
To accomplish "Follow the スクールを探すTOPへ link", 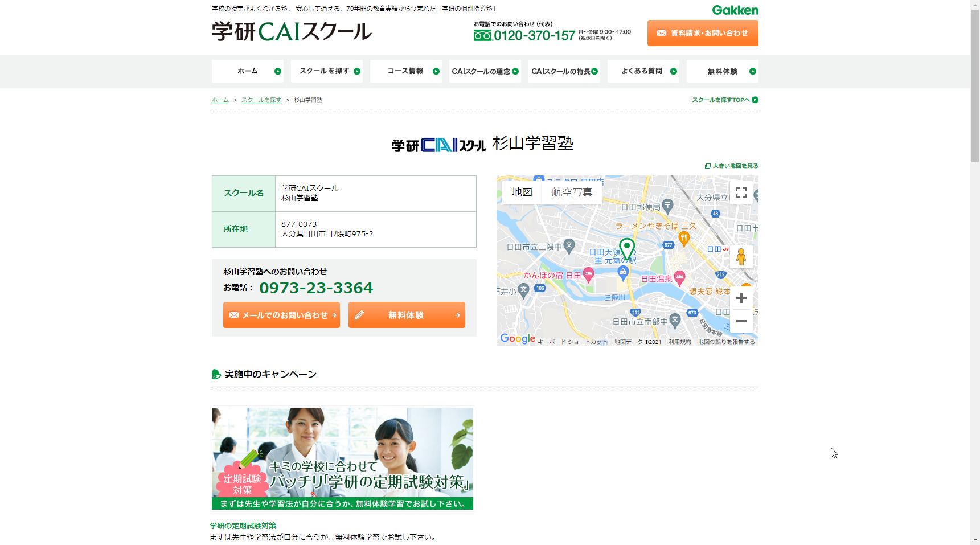I will pyautogui.click(x=724, y=100).
